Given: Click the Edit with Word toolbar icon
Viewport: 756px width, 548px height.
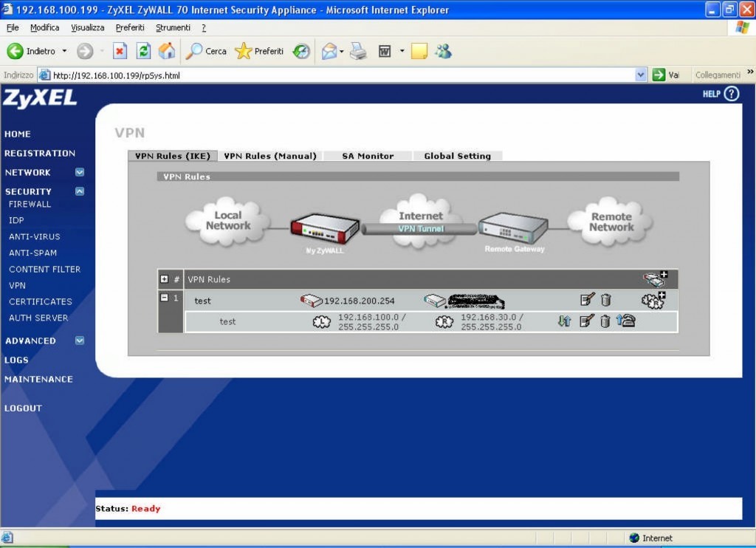Looking at the screenshot, I should point(384,51).
